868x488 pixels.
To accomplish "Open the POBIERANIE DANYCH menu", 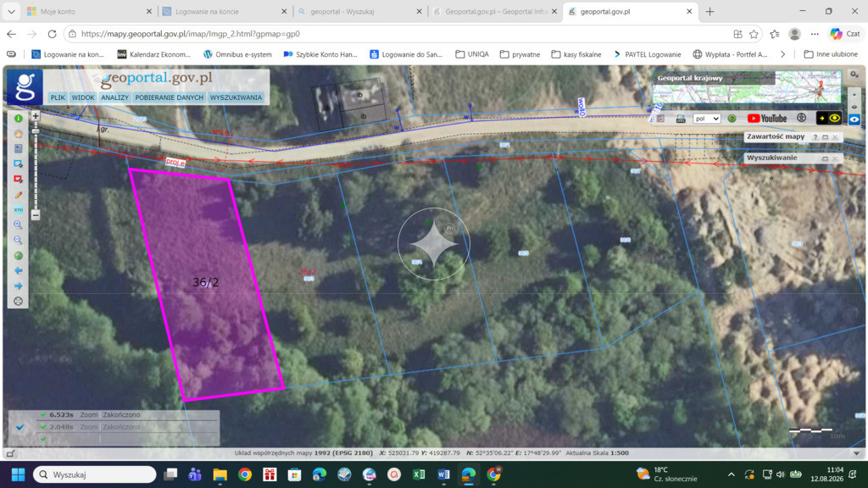I will [x=169, y=97].
